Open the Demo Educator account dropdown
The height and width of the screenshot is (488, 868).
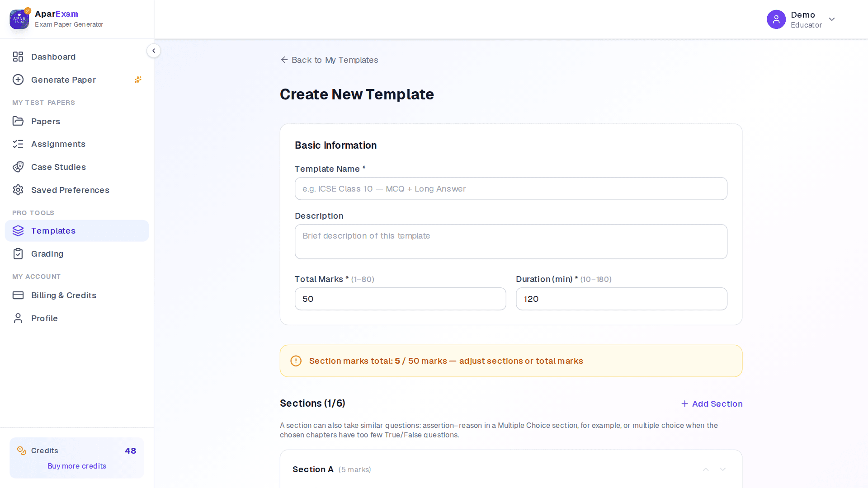[x=801, y=19]
